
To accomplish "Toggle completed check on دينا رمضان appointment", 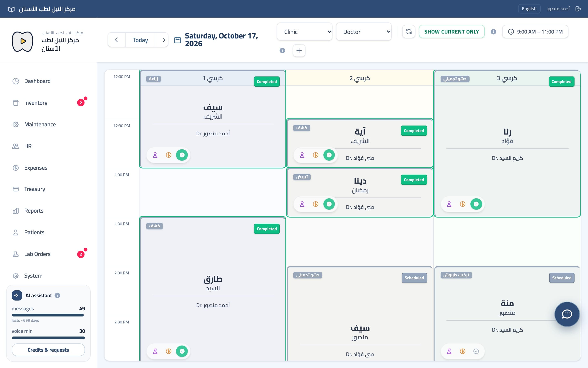I will click(329, 204).
